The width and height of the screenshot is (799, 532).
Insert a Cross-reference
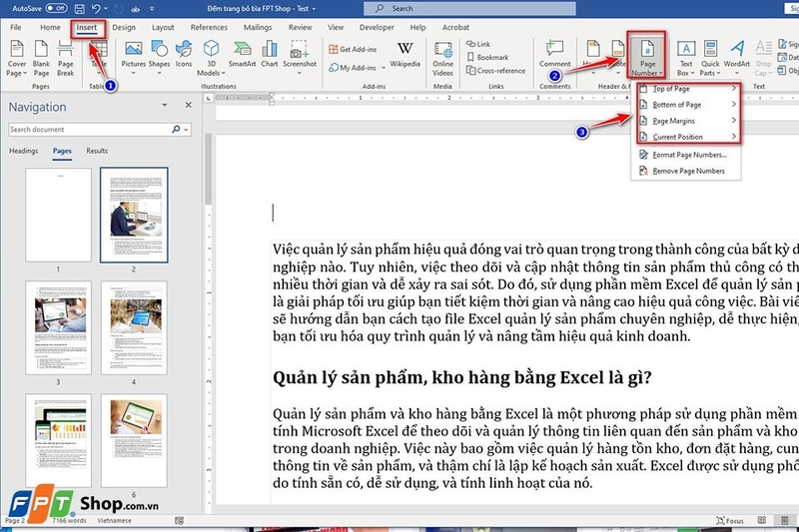point(495,70)
